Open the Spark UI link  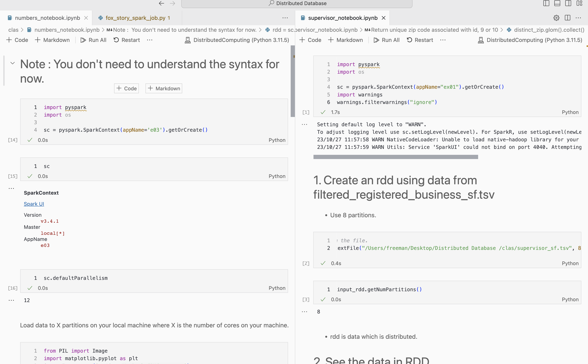34,204
